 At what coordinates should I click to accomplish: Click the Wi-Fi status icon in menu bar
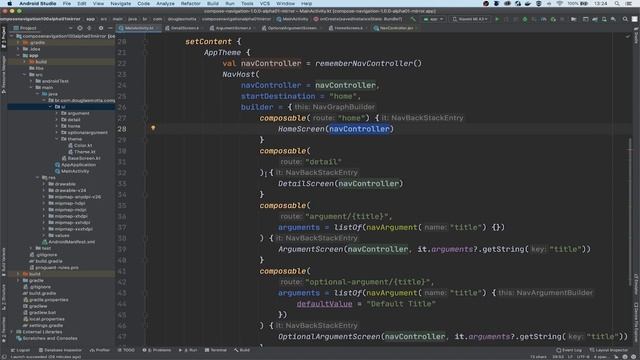(560, 3)
